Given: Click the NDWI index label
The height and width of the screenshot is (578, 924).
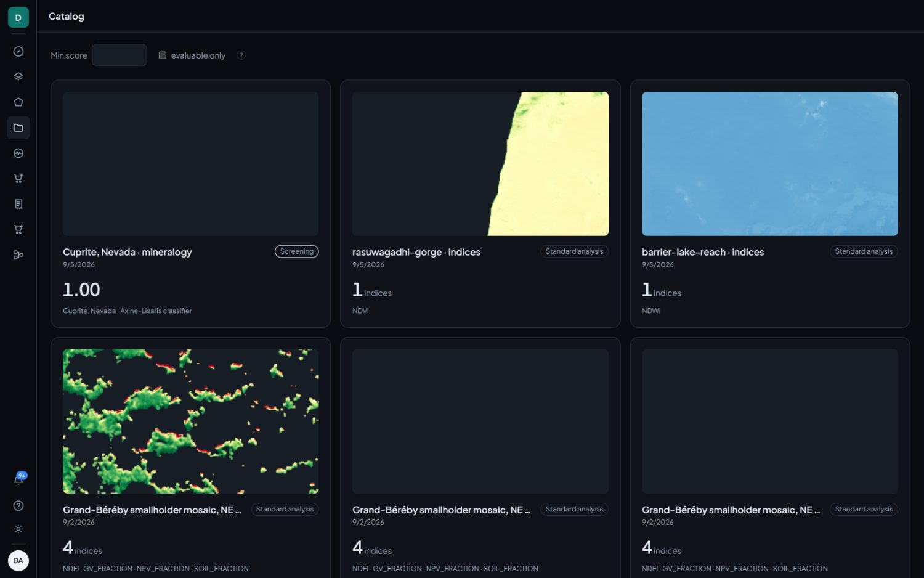Looking at the screenshot, I should 651,311.
